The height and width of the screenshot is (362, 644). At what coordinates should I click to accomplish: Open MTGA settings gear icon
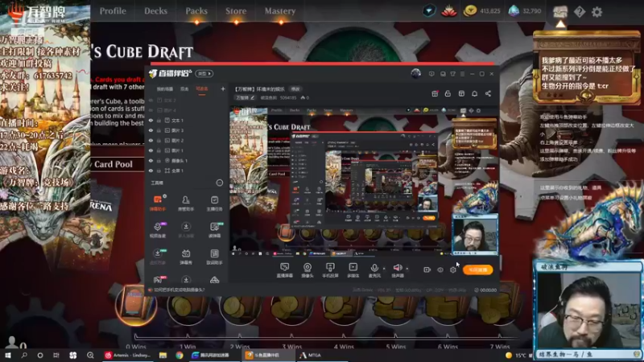(597, 11)
